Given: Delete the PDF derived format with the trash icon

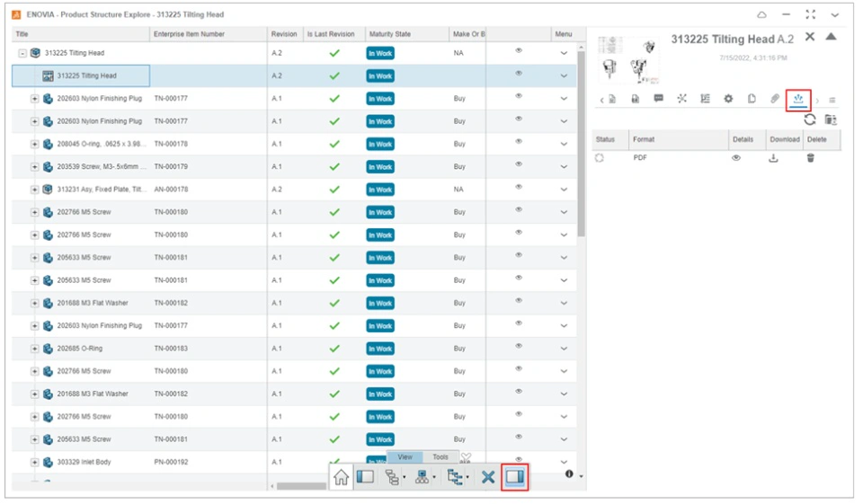Looking at the screenshot, I should tap(810, 158).
